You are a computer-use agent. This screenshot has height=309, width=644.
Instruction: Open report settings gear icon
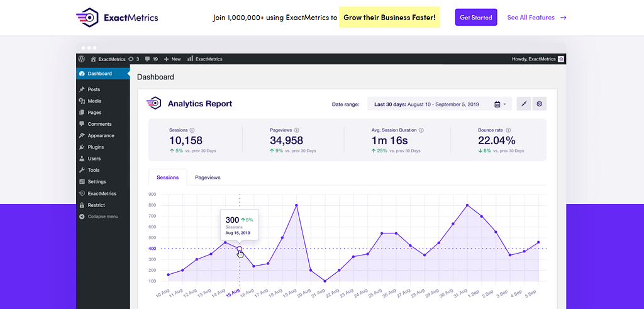pos(539,104)
